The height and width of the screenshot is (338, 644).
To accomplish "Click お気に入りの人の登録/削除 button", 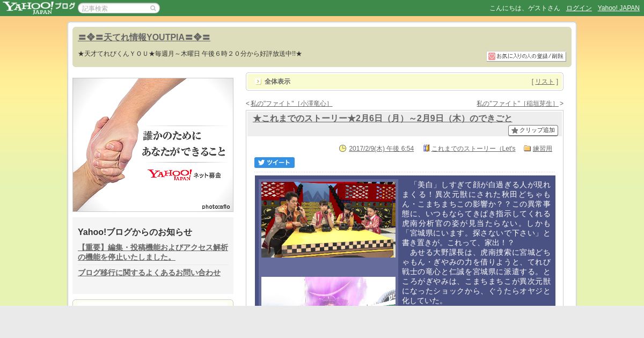I will 526,56.
